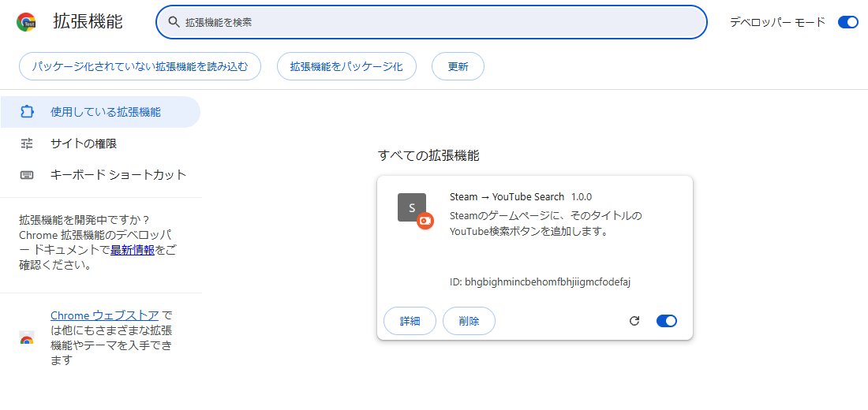Click the 更新 button
Viewport: 868px width, 410px height.
pyautogui.click(x=458, y=66)
